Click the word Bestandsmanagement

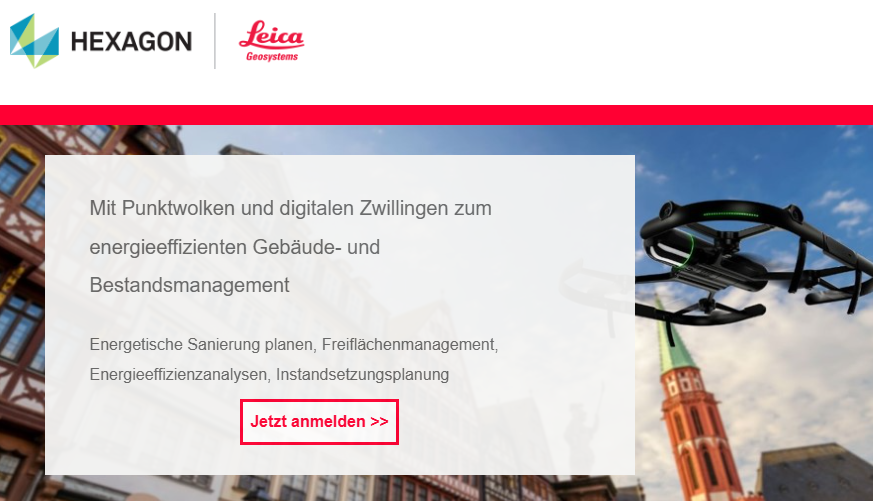coord(189,285)
